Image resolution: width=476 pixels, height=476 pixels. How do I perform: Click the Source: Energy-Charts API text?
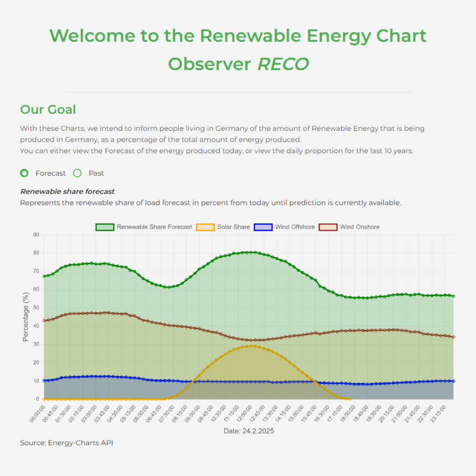[x=66, y=443]
